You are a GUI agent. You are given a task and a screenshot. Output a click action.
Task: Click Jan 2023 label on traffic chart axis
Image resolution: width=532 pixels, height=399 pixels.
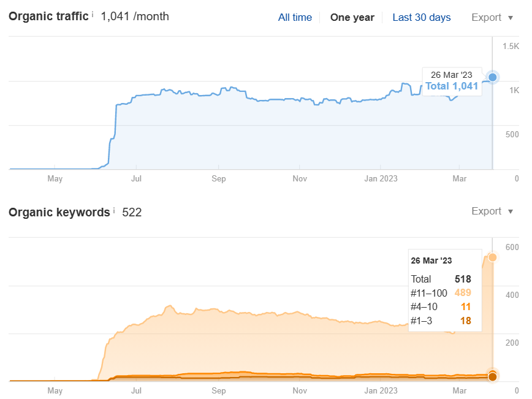(x=380, y=178)
